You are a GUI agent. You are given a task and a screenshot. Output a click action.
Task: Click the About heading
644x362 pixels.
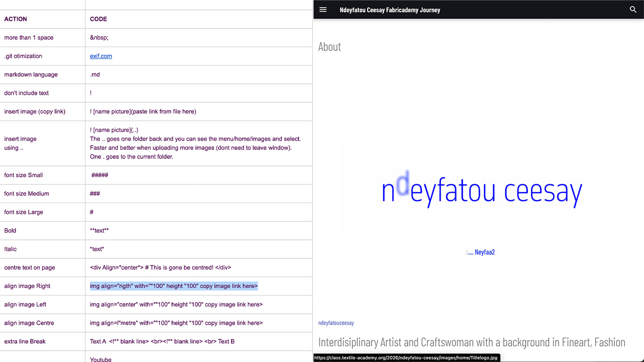coord(330,47)
